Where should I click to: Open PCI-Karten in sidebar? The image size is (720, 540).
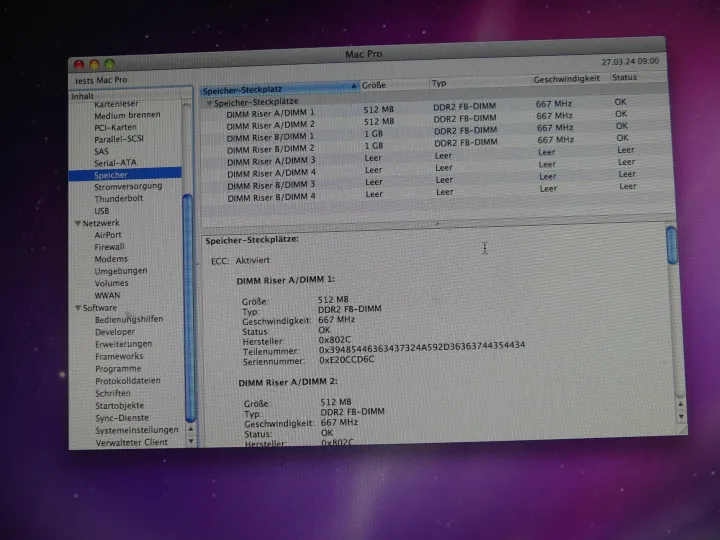pos(115,127)
